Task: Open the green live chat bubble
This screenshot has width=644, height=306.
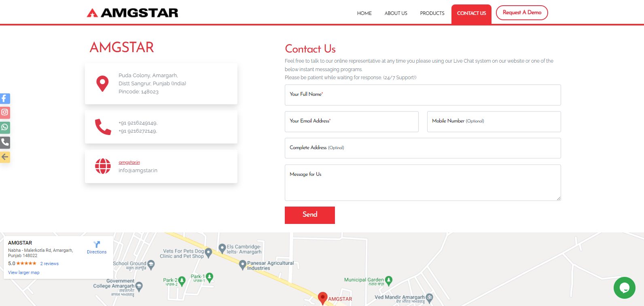Action: (x=624, y=288)
